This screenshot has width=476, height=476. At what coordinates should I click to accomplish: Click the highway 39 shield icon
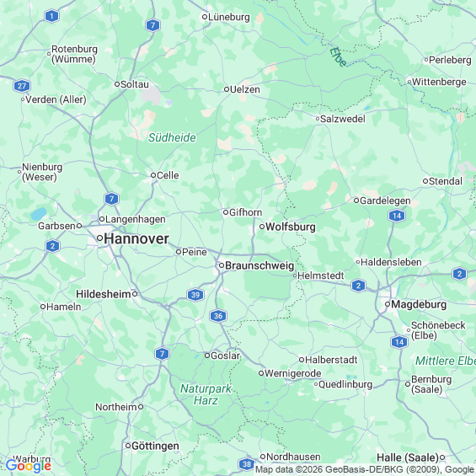pos(195,295)
